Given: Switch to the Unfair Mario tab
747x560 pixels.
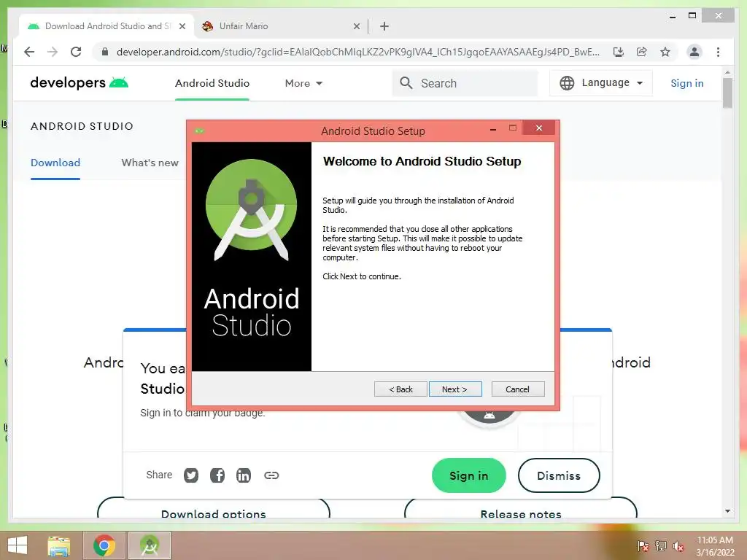Looking at the screenshot, I should point(281,26).
